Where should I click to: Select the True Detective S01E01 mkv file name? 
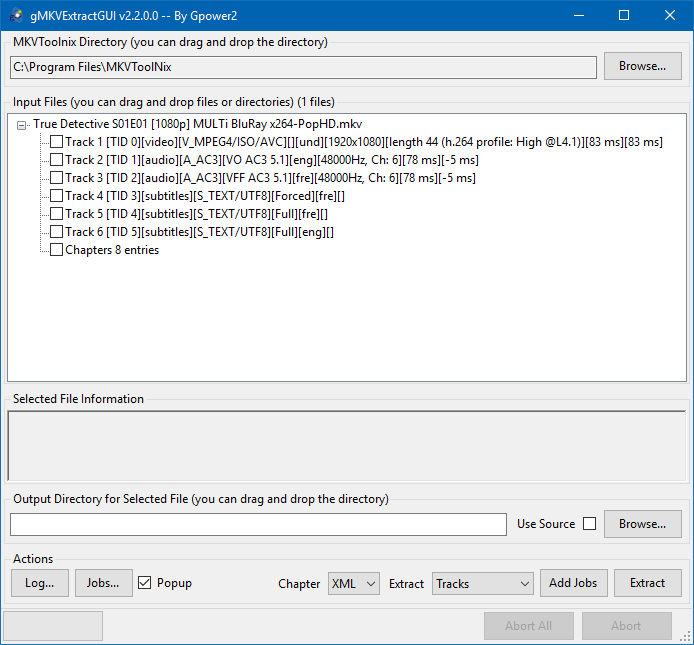(x=197, y=124)
